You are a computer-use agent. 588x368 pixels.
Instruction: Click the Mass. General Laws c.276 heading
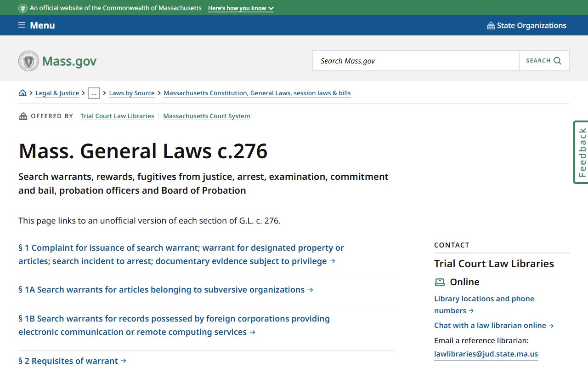[143, 151]
